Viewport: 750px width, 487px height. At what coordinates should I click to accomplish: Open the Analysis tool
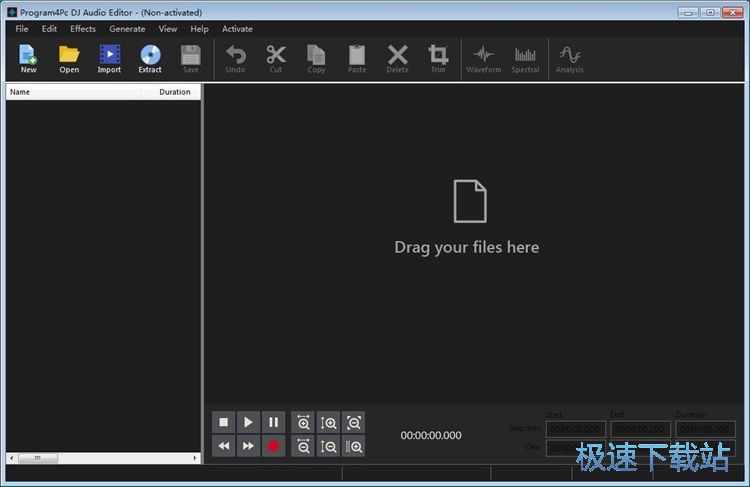click(570, 58)
